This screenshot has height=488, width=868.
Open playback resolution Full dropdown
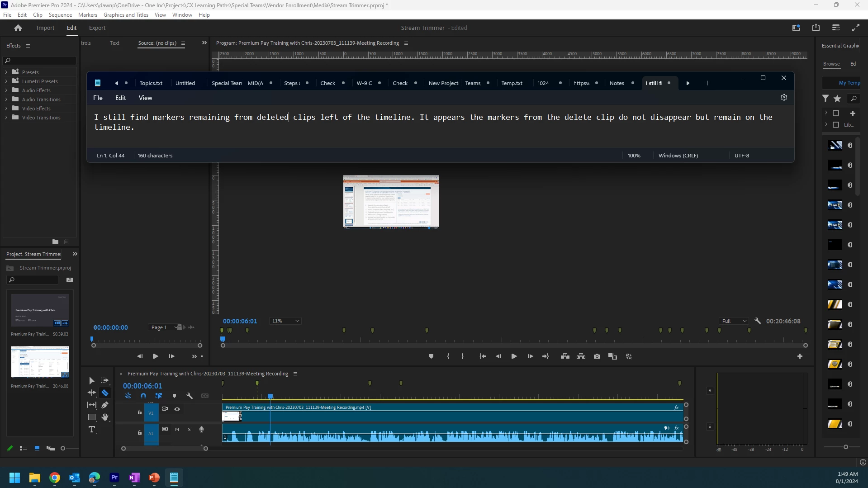coord(734,321)
